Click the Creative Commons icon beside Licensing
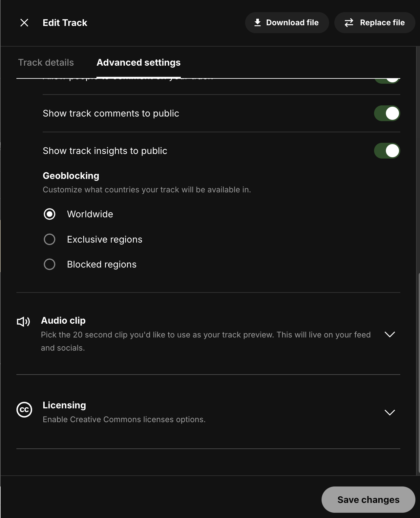This screenshot has width=420, height=518. click(24, 410)
